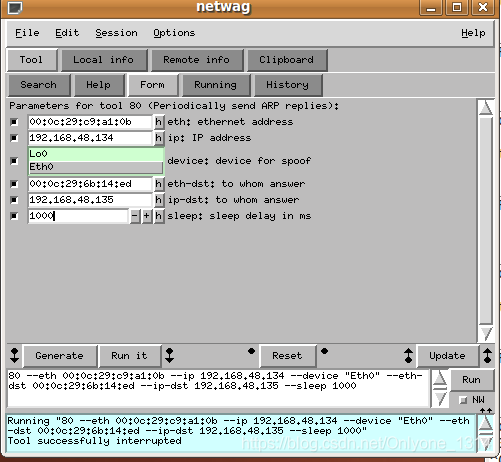501x462 pixels.
Task: Click the dot marker right of Reset
Action: [324, 351]
